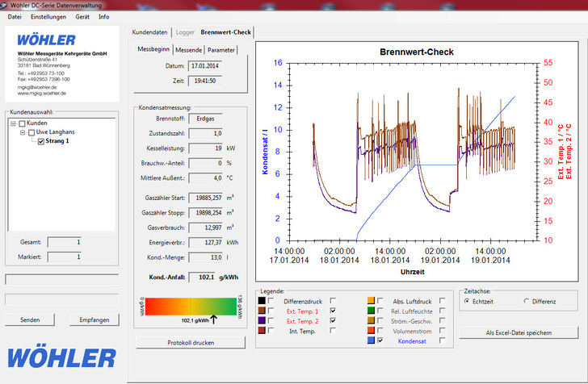Click the orange Abs. Luftdruck legend swatch

371,300
